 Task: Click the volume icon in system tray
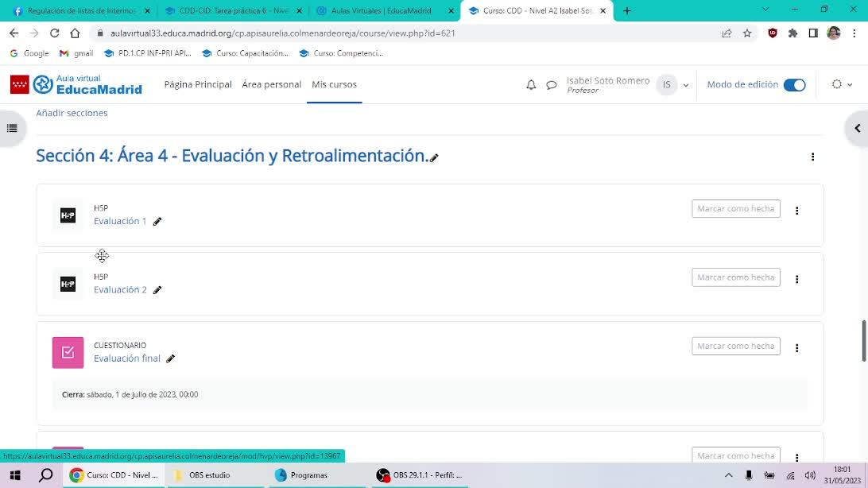810,475
